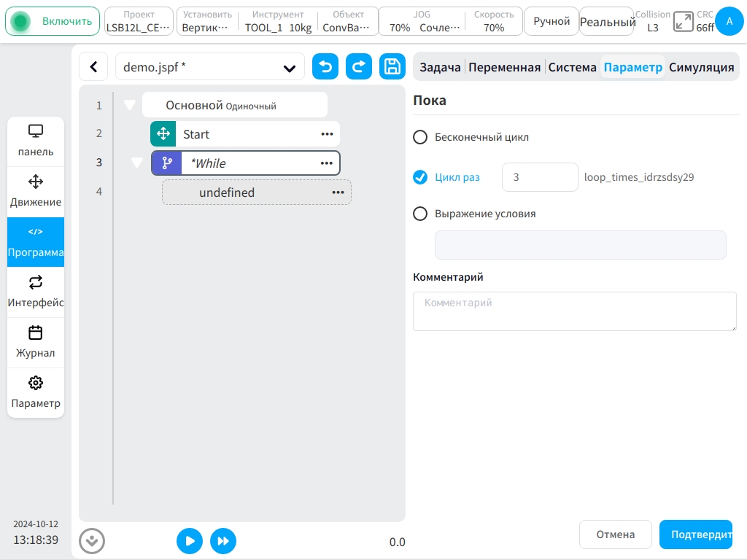Switch to the Переменная tab
The width and height of the screenshot is (747, 560).
504,67
